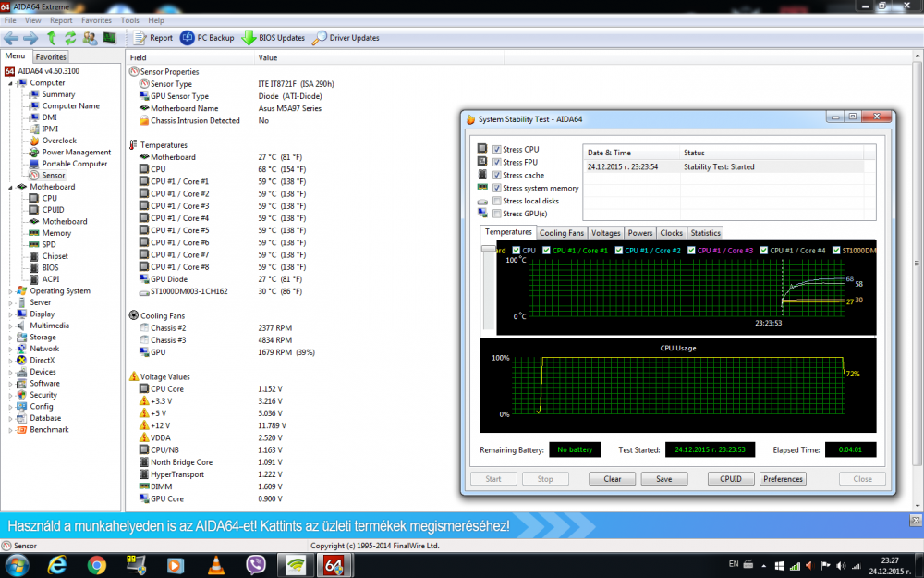
Task: Click the Windows Start button
Action: point(17,565)
